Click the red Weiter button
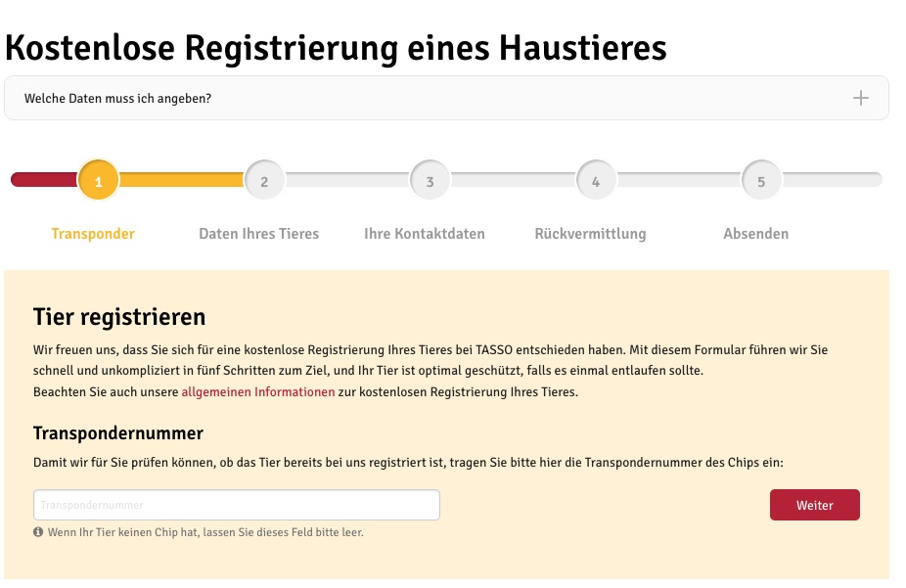The image size is (906, 588). click(x=815, y=505)
